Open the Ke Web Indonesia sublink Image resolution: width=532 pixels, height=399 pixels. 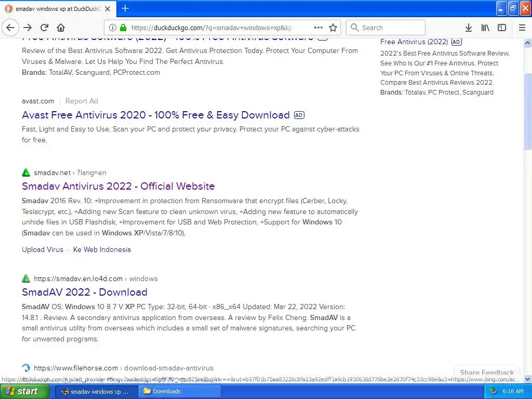click(x=102, y=249)
